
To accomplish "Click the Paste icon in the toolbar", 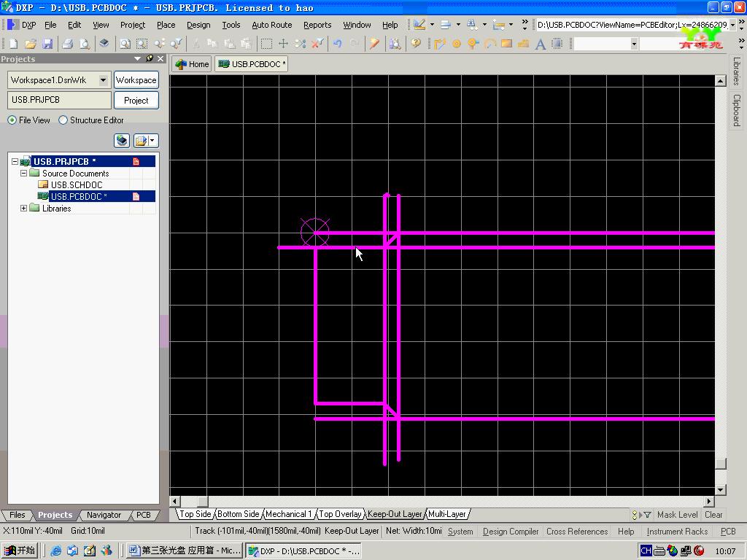I will 229,44.
